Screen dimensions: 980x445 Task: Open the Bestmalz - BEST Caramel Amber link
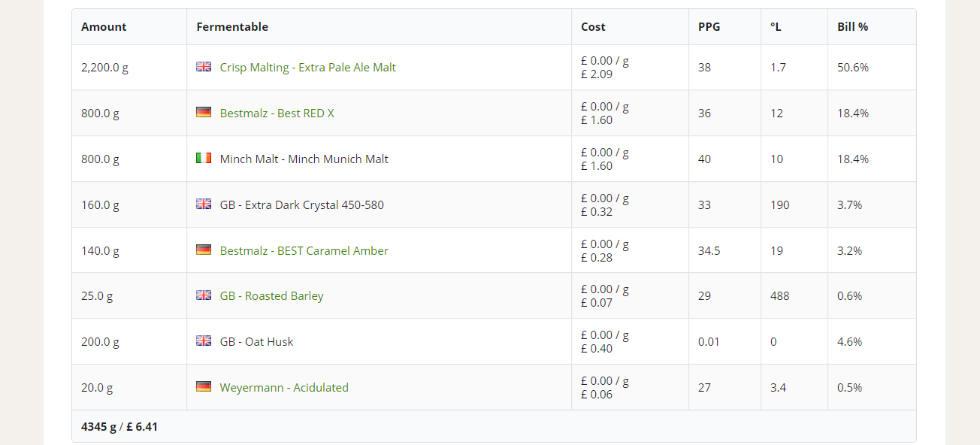(304, 250)
